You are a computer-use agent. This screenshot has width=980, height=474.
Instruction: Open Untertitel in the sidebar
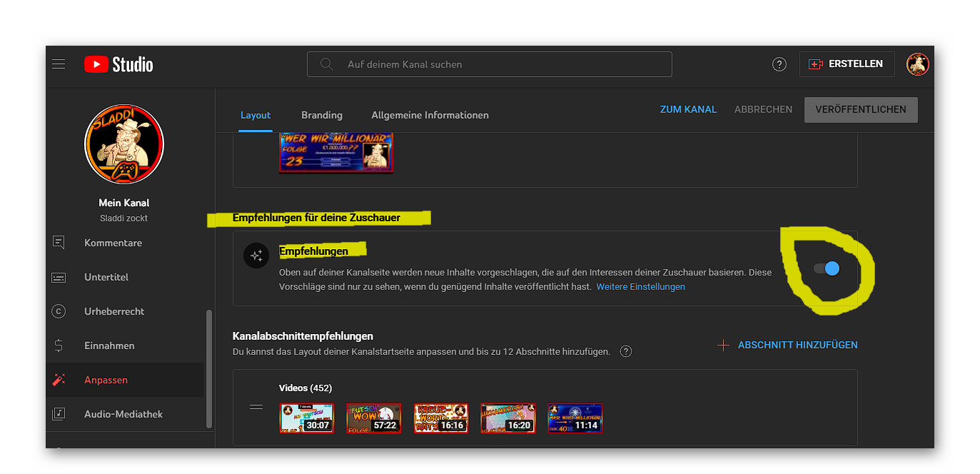106,277
